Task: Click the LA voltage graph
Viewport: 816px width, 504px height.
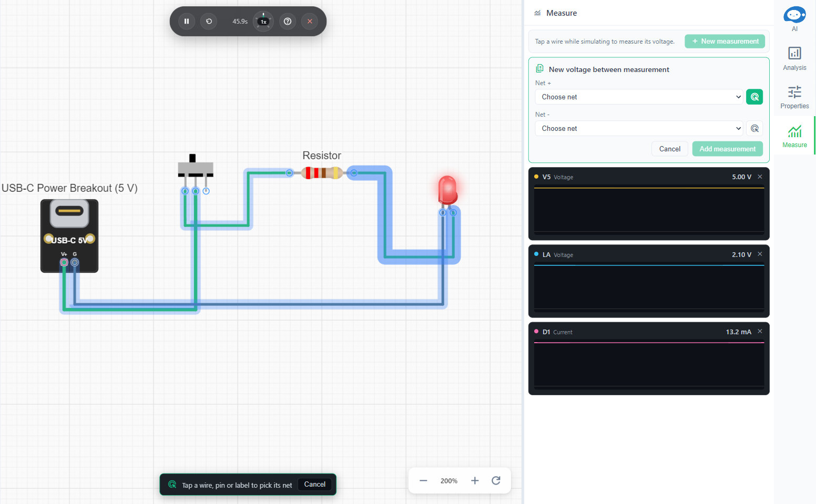Action: 649,287
